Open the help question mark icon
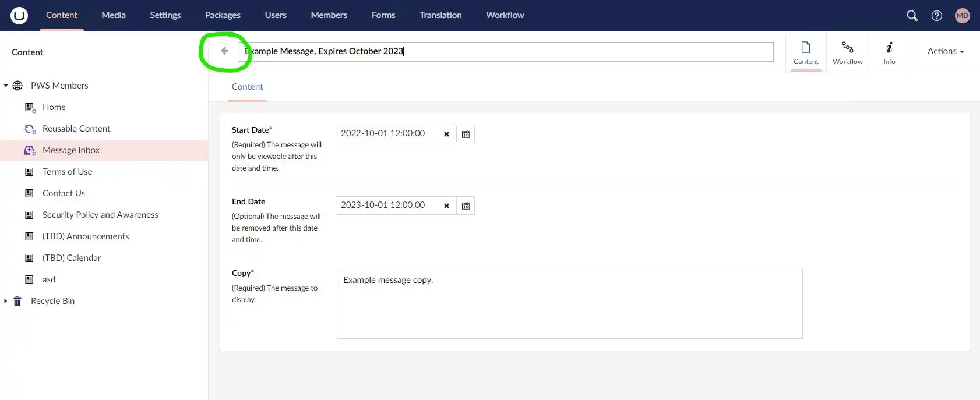The width and height of the screenshot is (980, 400). point(937,16)
